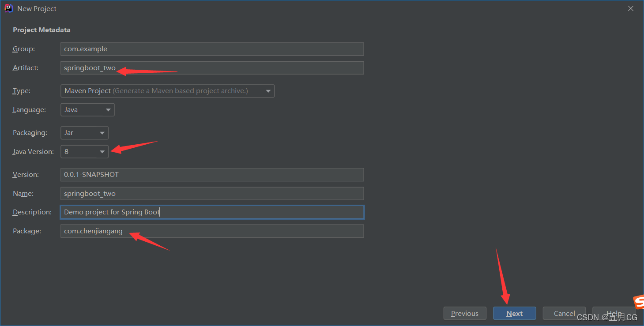The height and width of the screenshot is (326, 644).
Task: Open the Language dropdown set to Java
Action: (x=87, y=110)
